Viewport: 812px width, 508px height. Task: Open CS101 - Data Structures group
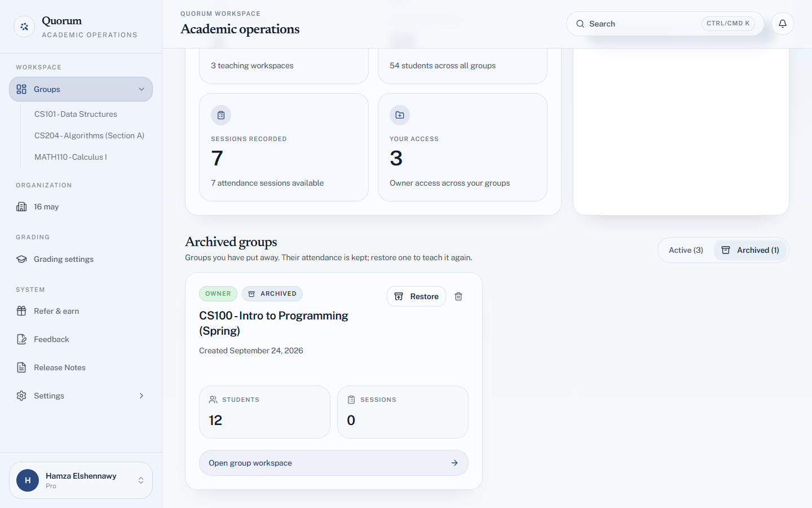tap(76, 114)
